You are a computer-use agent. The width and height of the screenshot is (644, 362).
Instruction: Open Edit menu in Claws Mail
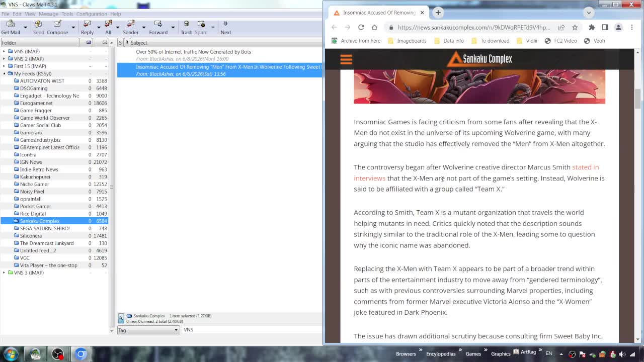tap(17, 14)
